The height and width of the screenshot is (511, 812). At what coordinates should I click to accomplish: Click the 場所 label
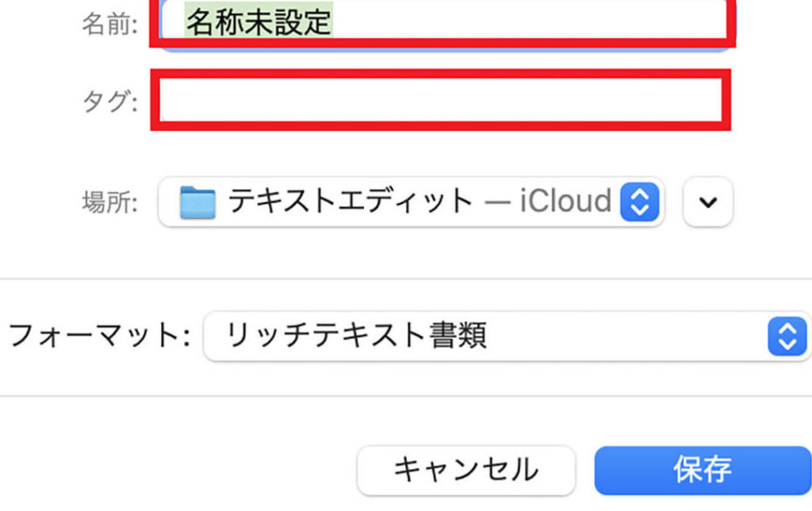tap(109, 202)
